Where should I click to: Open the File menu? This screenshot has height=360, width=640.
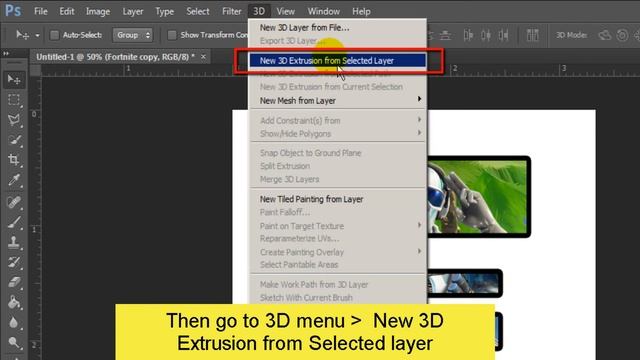pos(40,11)
